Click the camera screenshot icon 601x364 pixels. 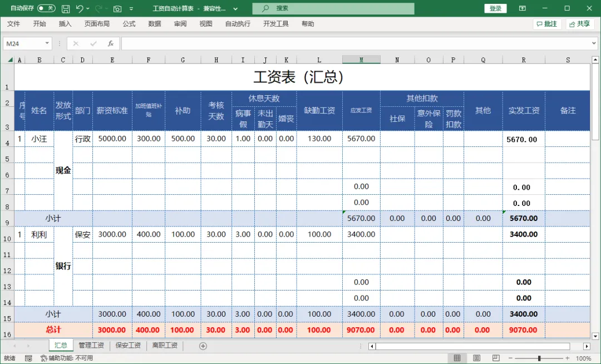[x=117, y=8]
